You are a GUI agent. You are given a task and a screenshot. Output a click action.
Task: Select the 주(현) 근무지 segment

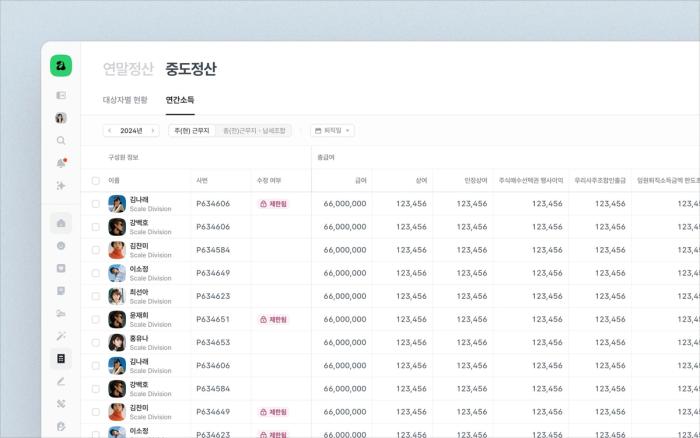coord(192,130)
